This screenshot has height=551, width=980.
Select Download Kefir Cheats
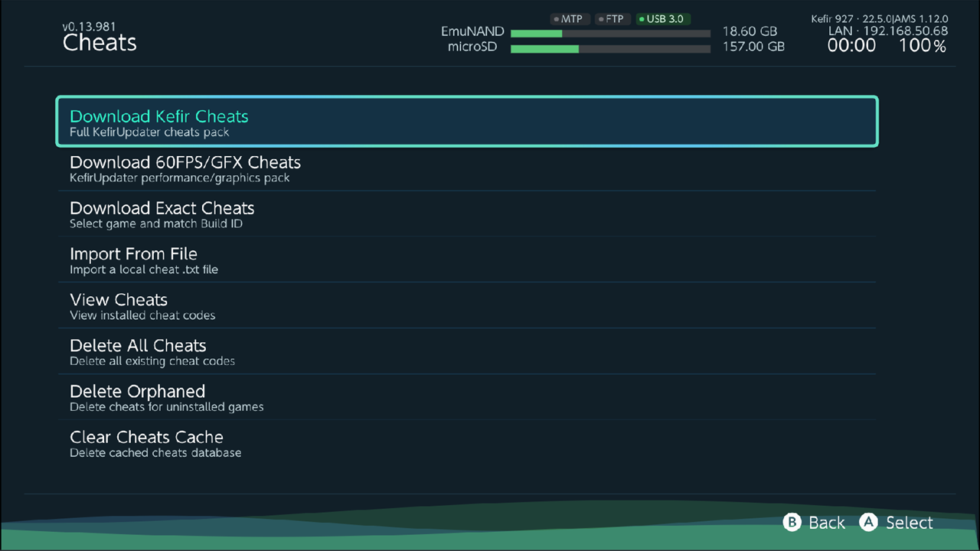click(x=467, y=122)
